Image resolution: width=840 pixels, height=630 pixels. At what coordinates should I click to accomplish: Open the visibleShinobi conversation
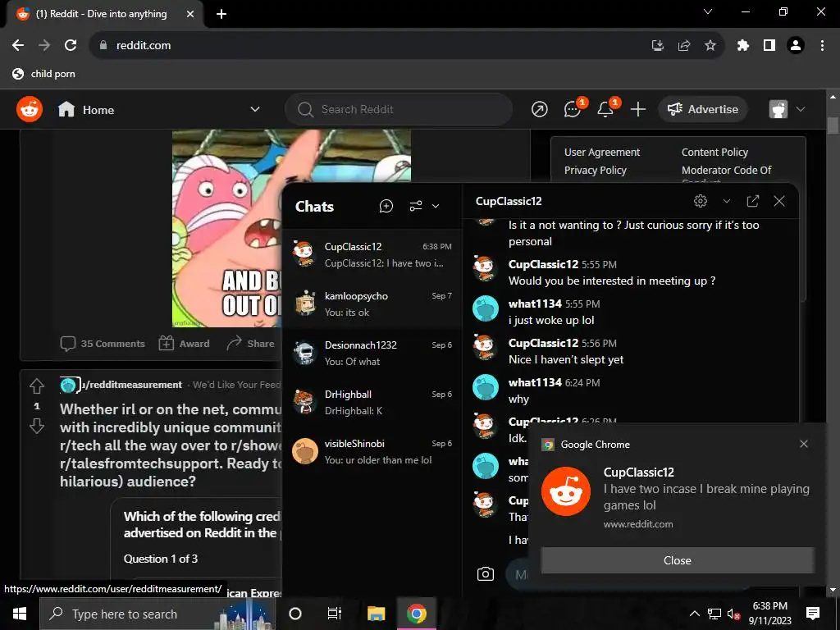click(372, 452)
